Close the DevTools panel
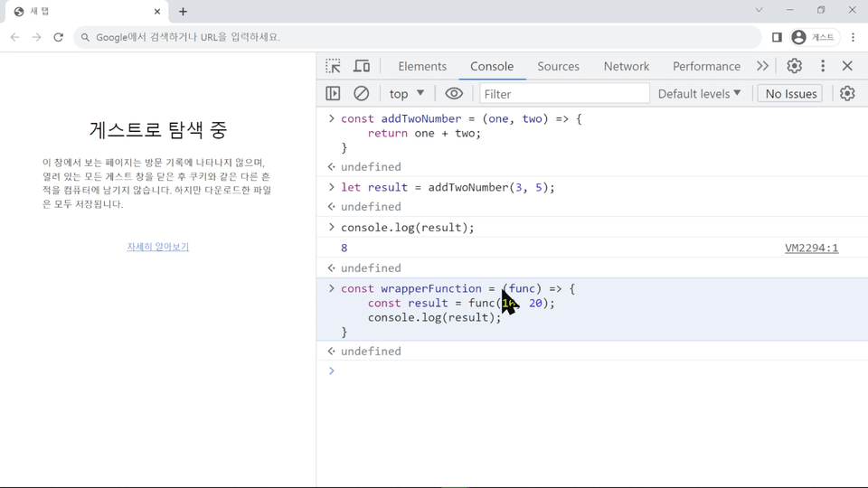868x488 pixels. (847, 66)
